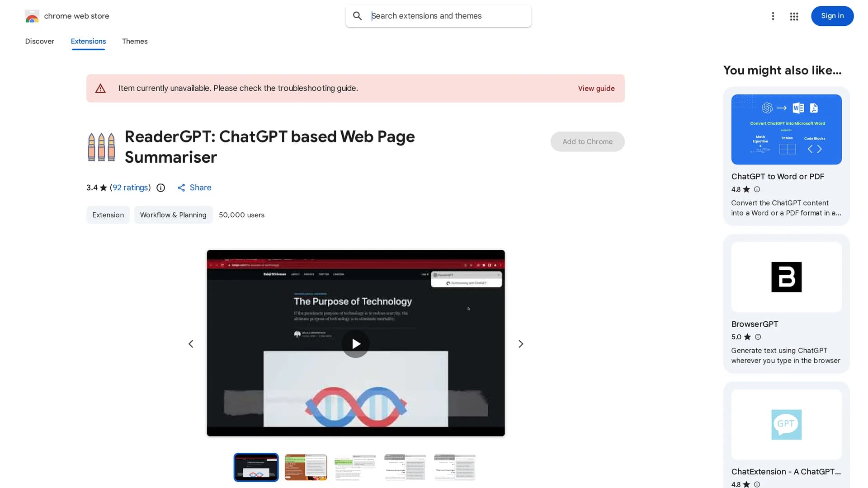Click info icon beside BrowserGPT 5.0 rating
Image resolution: width=868 pixels, height=488 pixels.
(758, 337)
